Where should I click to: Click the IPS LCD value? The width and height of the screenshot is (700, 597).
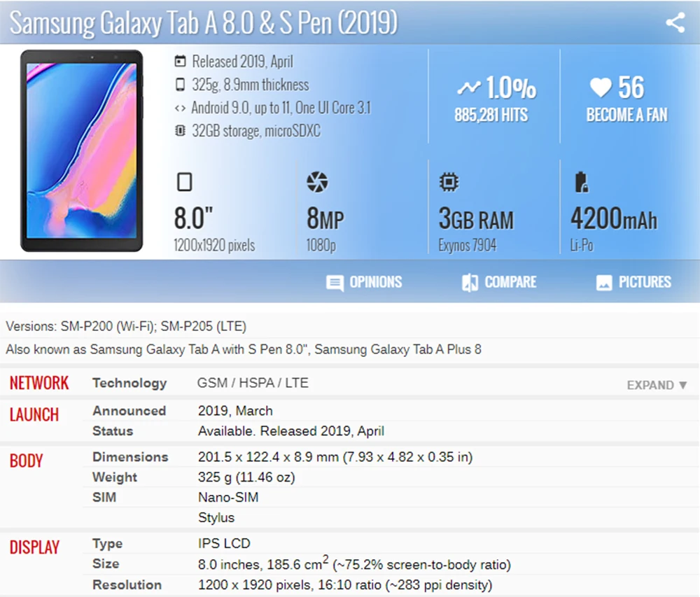pos(224,543)
